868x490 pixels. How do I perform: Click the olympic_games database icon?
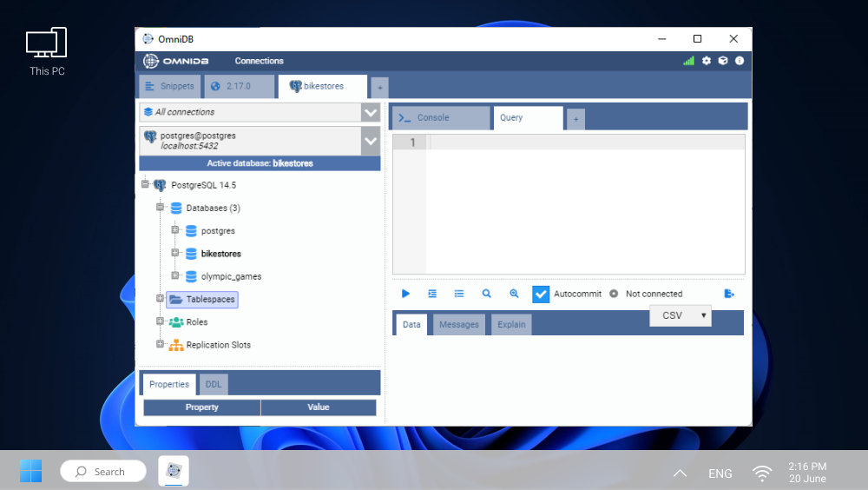pos(191,276)
